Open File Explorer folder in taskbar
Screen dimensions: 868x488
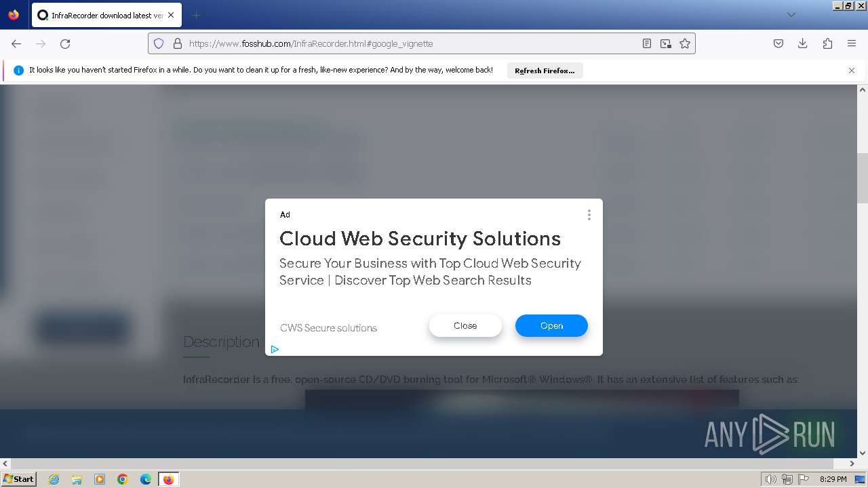[77, 479]
